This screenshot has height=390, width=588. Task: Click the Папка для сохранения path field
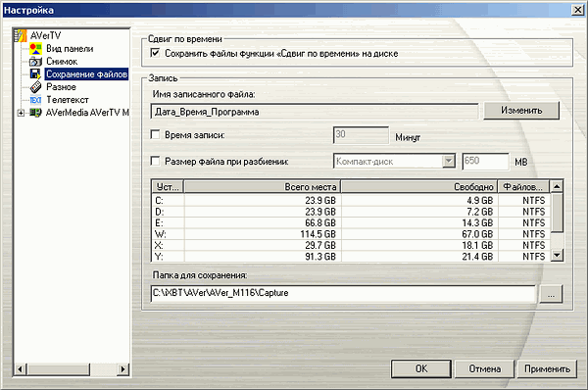(343, 293)
